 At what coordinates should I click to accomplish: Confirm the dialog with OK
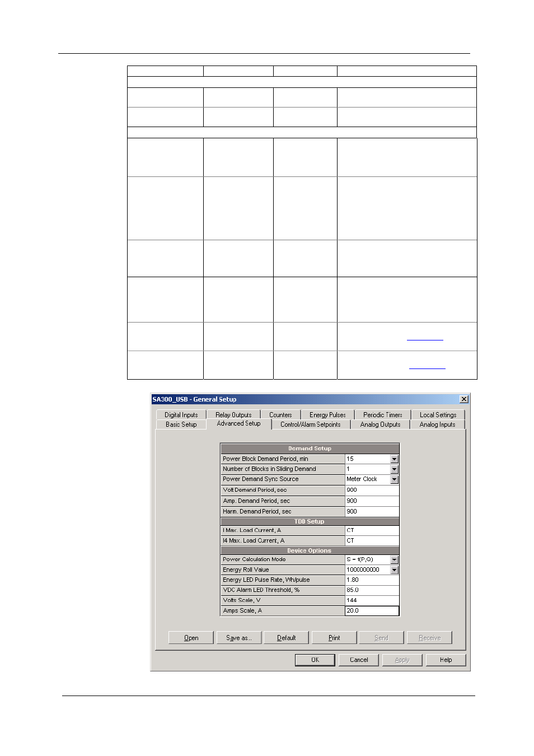click(315, 660)
